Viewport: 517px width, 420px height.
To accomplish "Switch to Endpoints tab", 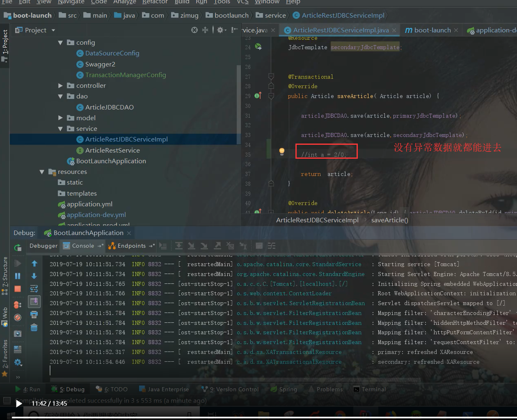I will click(131, 246).
